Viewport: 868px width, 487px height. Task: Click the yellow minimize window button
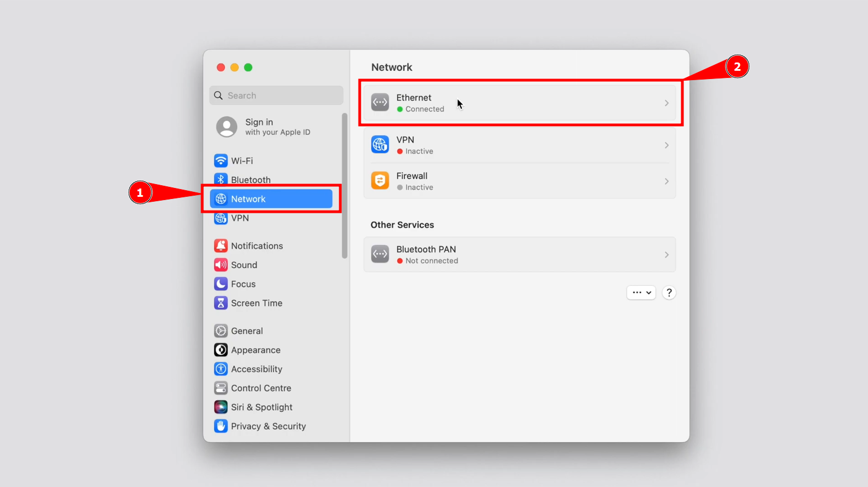click(234, 67)
